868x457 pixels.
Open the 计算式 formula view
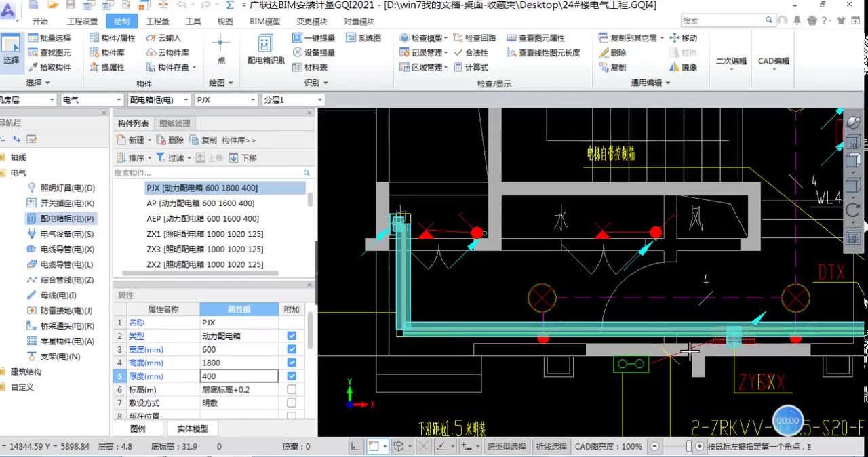pos(471,67)
